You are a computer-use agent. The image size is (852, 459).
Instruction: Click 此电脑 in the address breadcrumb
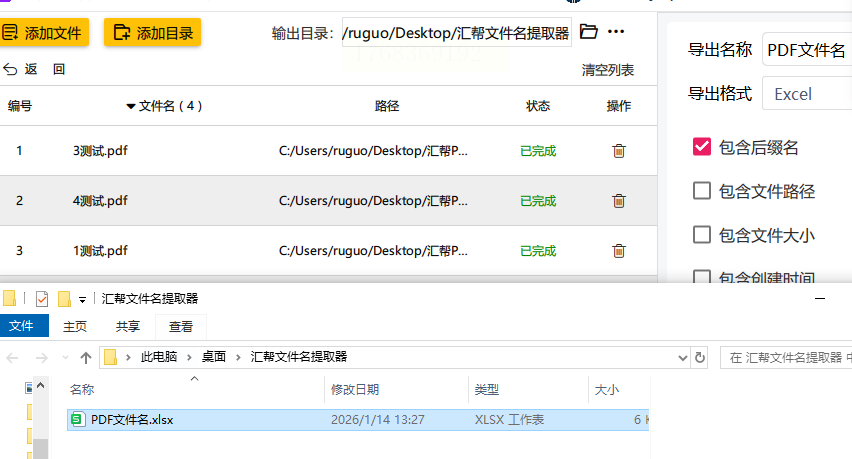coord(159,357)
